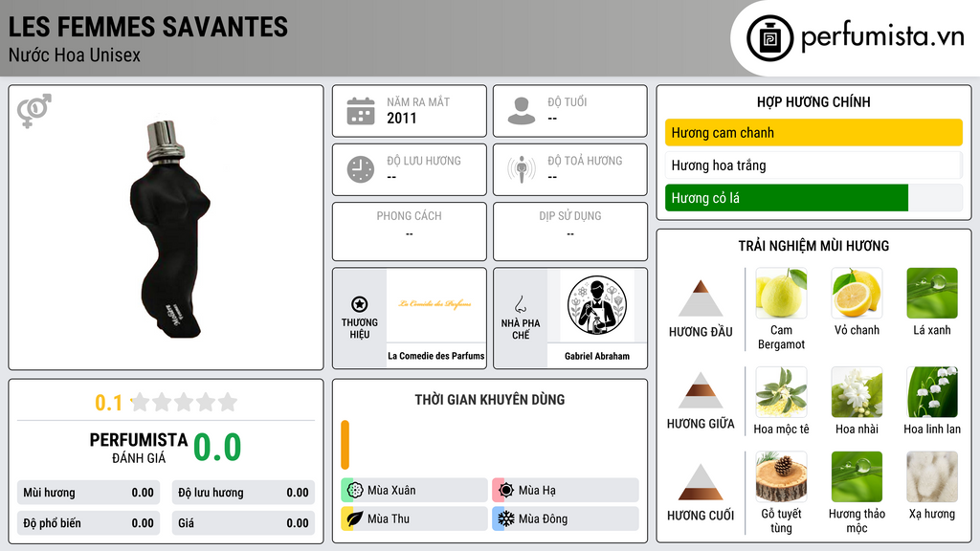This screenshot has width=980, height=551.
Task: Click the perfumista.vn site name
Action: pos(882,37)
